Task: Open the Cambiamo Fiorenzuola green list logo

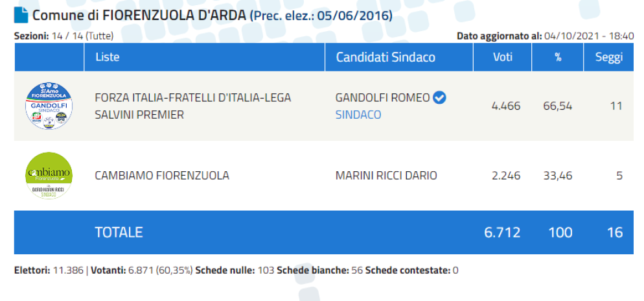Action: (x=49, y=176)
